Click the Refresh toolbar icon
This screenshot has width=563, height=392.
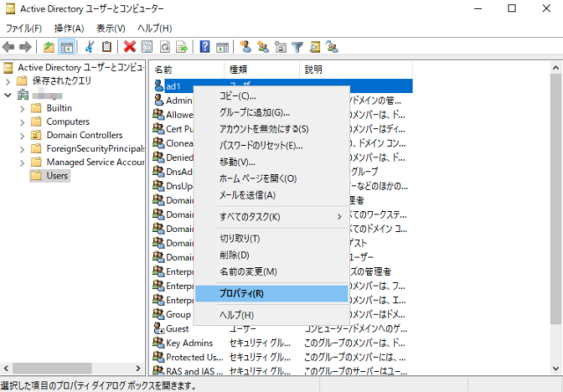click(165, 47)
